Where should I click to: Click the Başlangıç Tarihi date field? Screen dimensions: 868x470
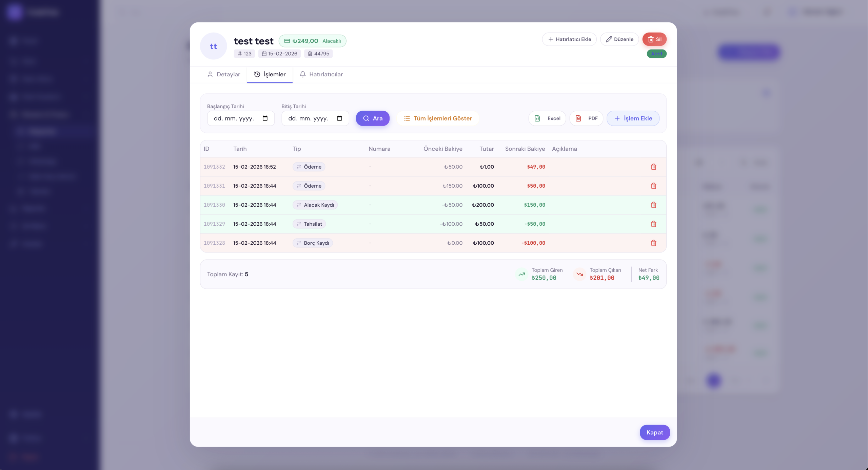(x=234, y=118)
